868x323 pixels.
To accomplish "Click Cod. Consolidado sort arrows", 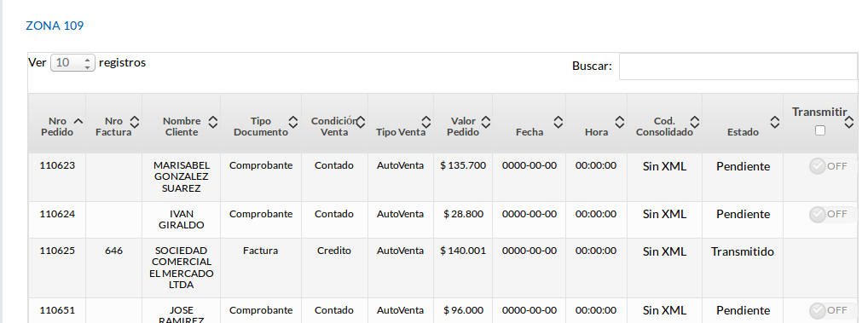I will (694, 122).
